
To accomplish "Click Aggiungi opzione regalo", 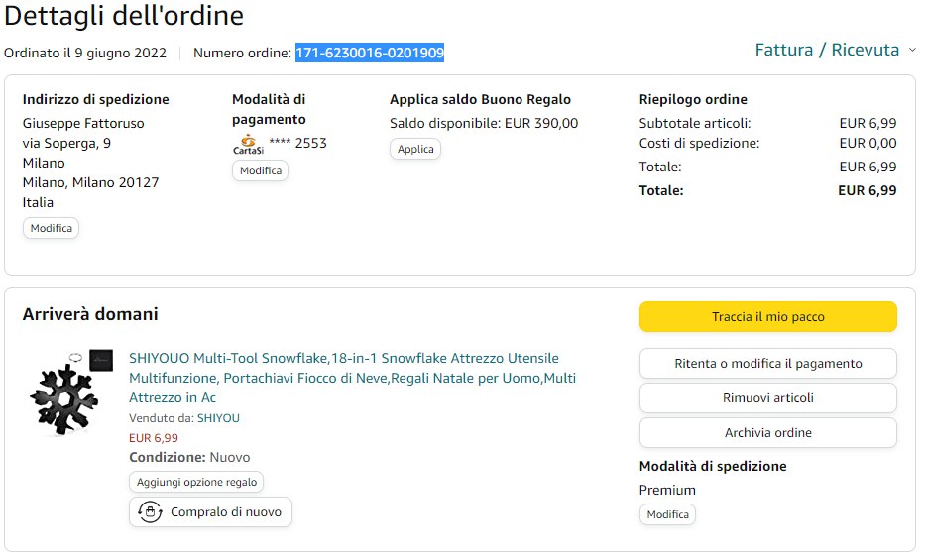I will pos(196,482).
